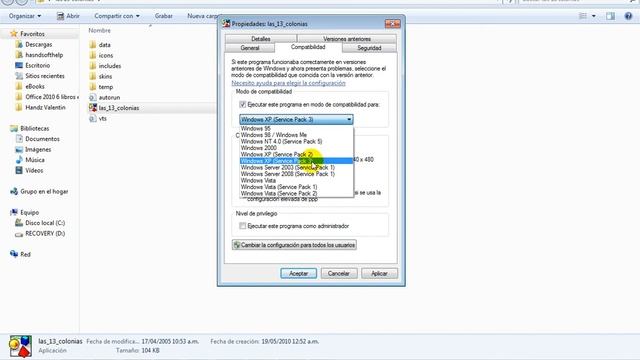Click the Grupo en el hogar icon

(x=14, y=191)
